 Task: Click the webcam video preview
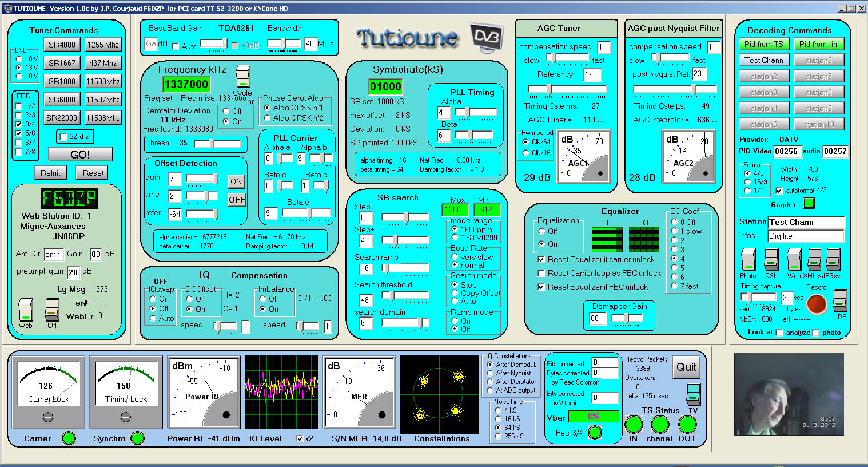[x=789, y=394]
